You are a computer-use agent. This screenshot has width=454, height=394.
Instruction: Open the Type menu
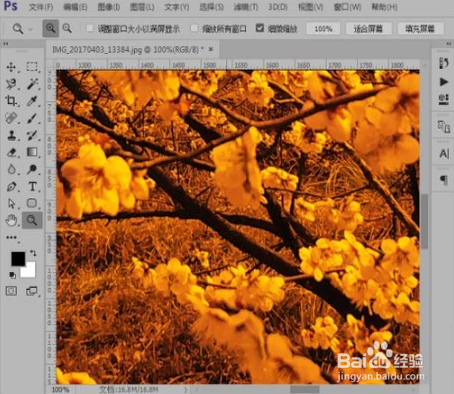pos(177,7)
